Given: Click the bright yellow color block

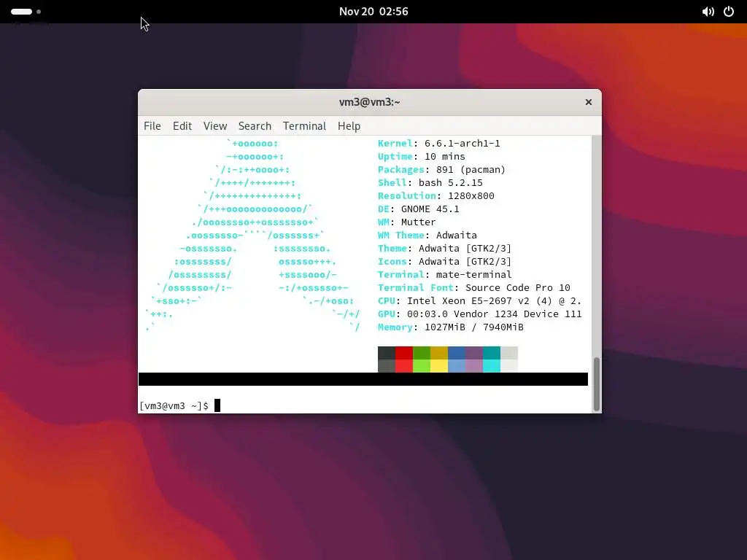Looking at the screenshot, I should pos(438,366).
